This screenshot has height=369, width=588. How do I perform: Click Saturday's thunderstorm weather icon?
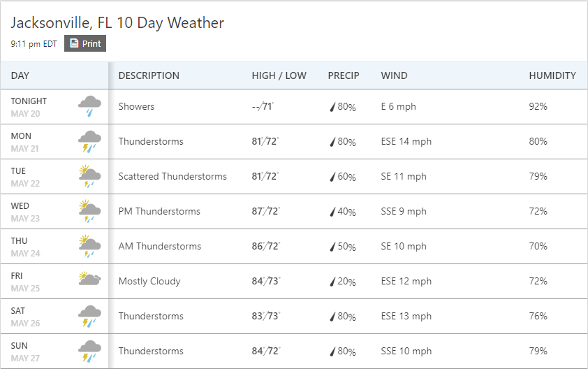pos(89,316)
